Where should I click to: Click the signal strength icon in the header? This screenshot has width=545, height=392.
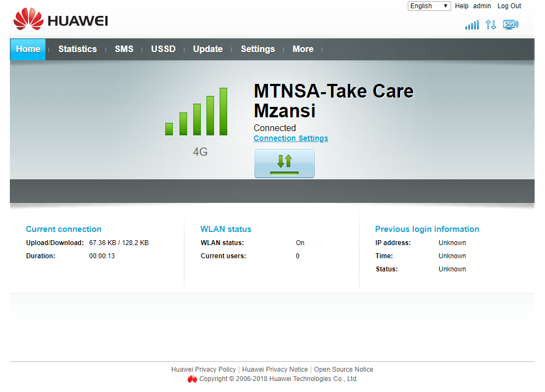tap(471, 25)
